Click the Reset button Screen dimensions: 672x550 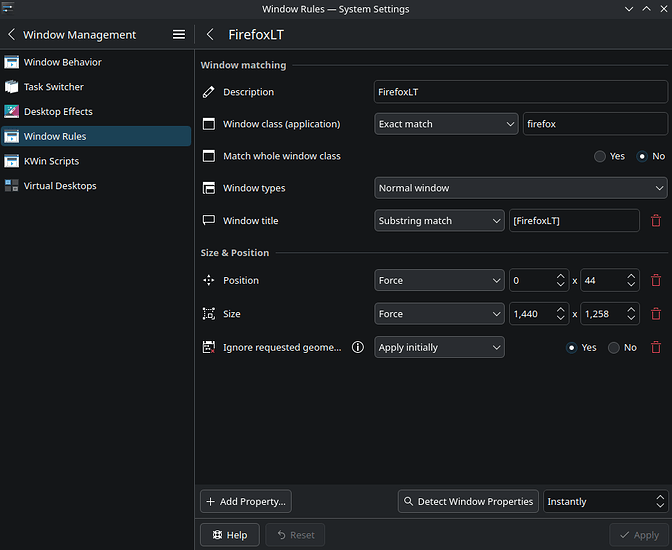(295, 535)
